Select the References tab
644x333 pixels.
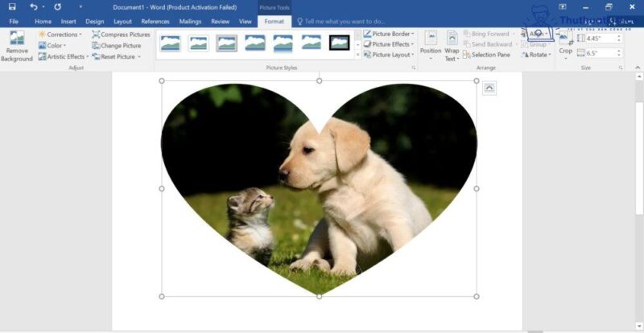pos(155,22)
